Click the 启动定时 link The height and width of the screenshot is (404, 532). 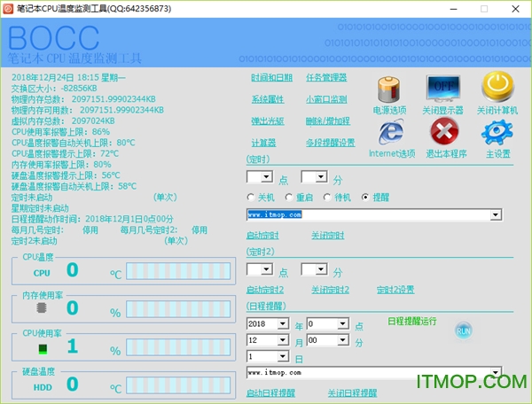point(262,235)
